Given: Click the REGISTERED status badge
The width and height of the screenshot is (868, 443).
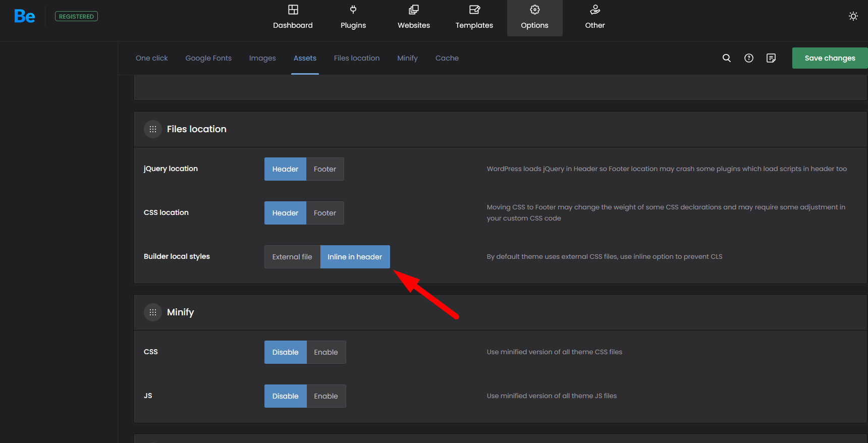Looking at the screenshot, I should (76, 17).
